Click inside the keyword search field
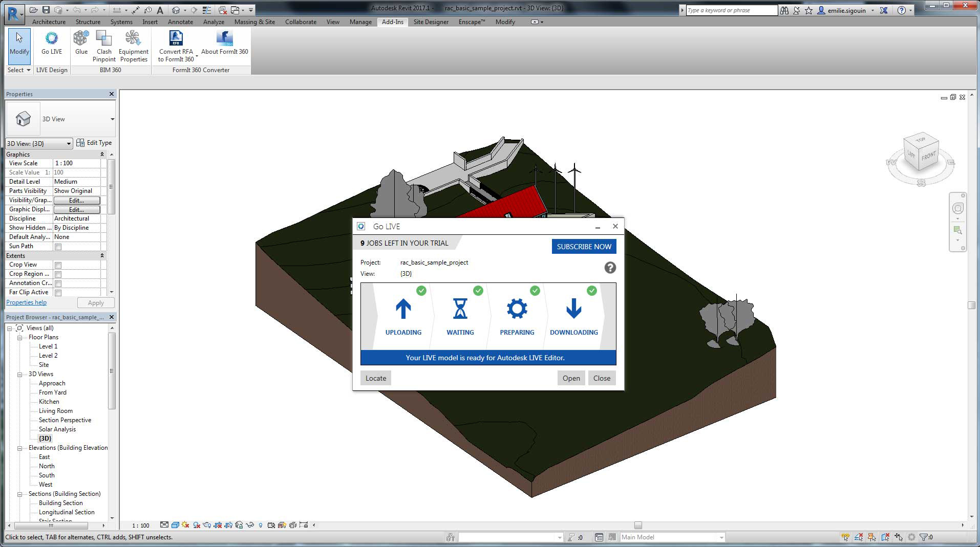Screen dimensions: 980x547 tap(731, 9)
